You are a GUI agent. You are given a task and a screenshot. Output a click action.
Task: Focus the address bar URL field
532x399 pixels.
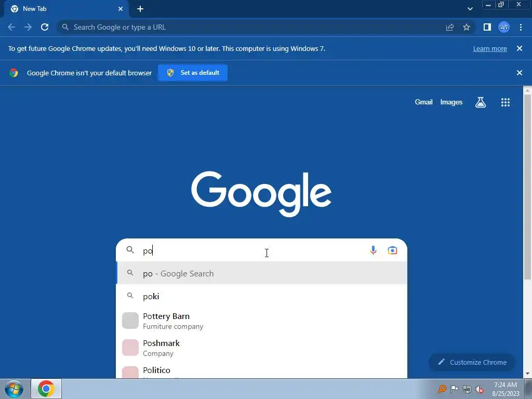[251, 27]
